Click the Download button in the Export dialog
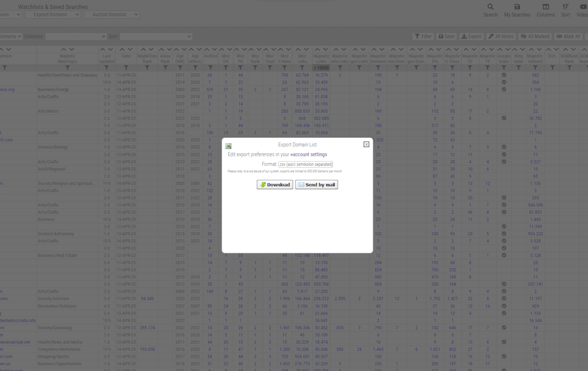This screenshot has height=371, width=588. (275, 185)
